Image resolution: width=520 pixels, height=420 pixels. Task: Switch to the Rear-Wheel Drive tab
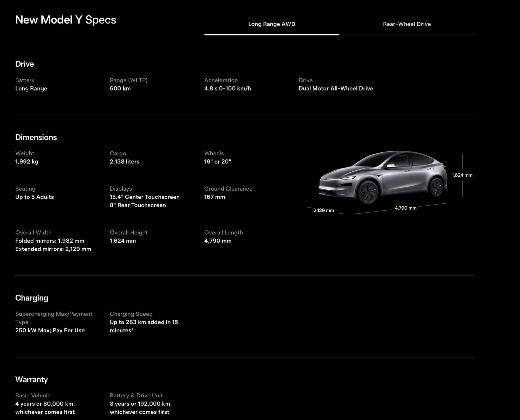(407, 24)
